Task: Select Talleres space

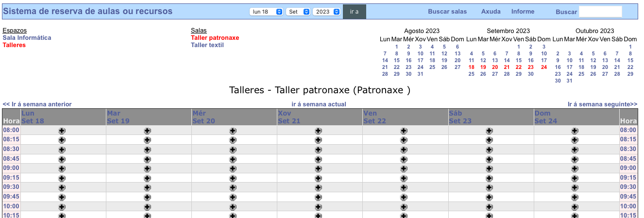Action: click(x=14, y=45)
